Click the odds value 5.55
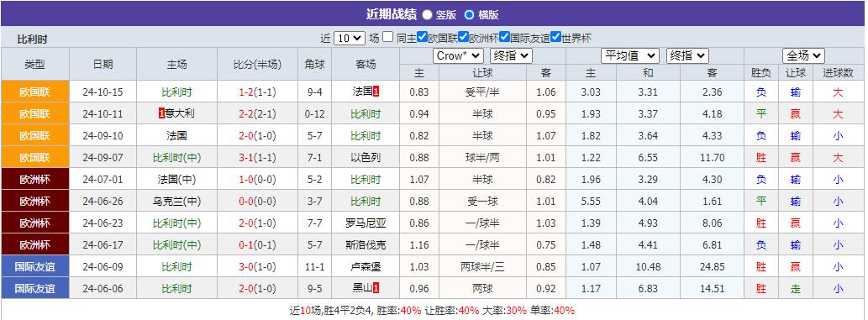 coord(592,202)
